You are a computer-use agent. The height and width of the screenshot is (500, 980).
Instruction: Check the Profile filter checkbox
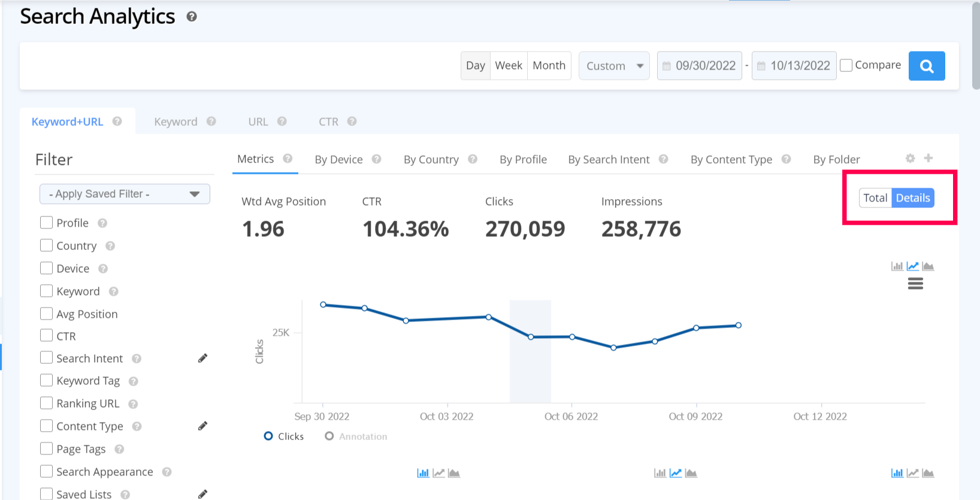46,223
